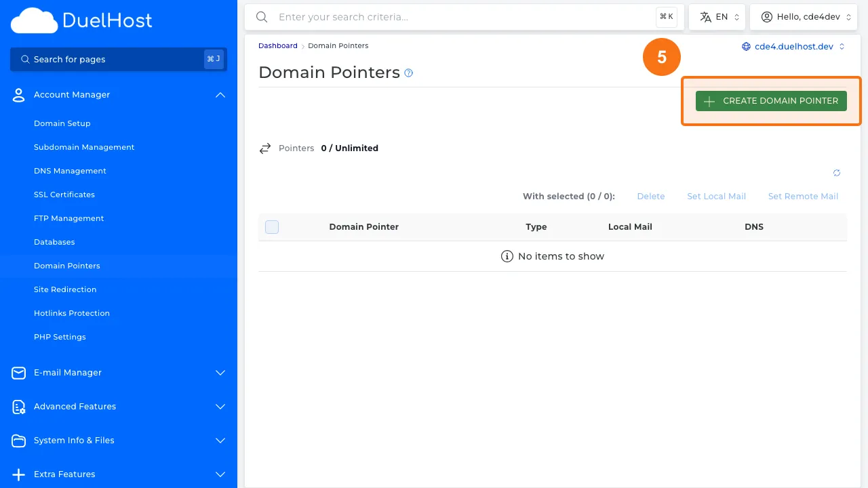
Task: Open DNS Management from the sidebar
Action: pos(70,171)
